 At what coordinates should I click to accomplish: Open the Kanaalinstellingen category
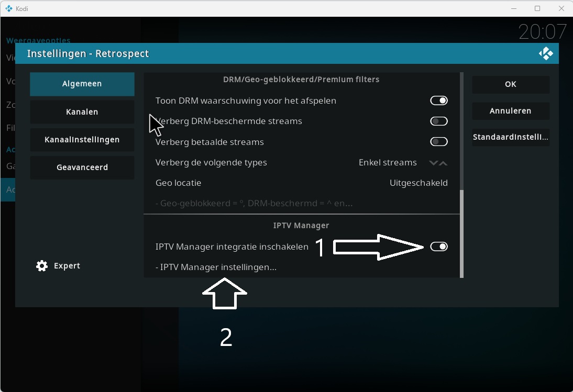[82, 140]
